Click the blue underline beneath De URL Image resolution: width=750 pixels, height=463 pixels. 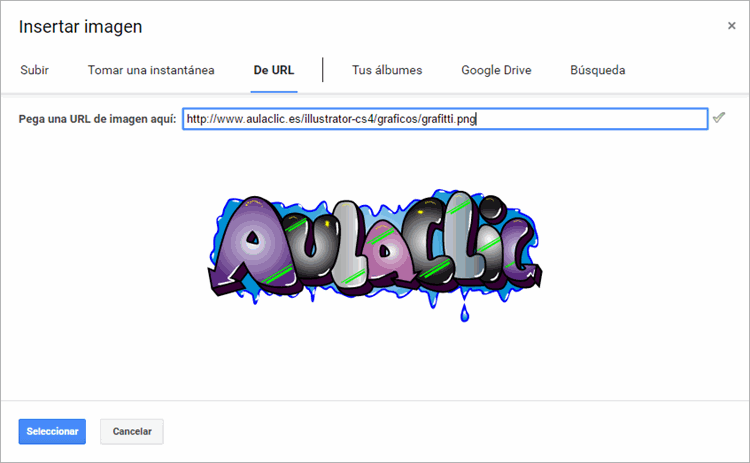click(274, 90)
